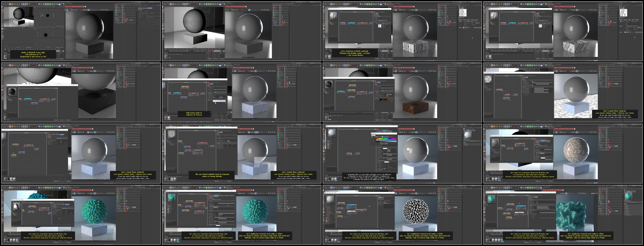This screenshot has height=246, width=644.
Task: Click timeline playhead in 'Redshift Area Light' frame
Action: click(5, 49)
